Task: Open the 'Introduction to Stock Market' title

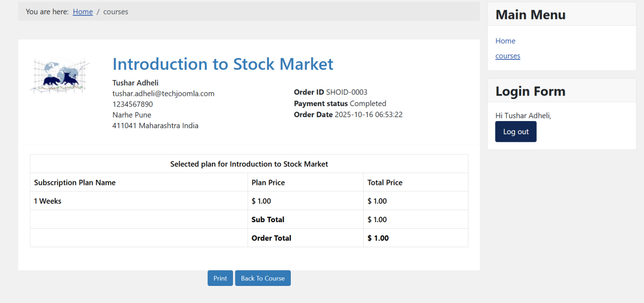Action: click(222, 64)
